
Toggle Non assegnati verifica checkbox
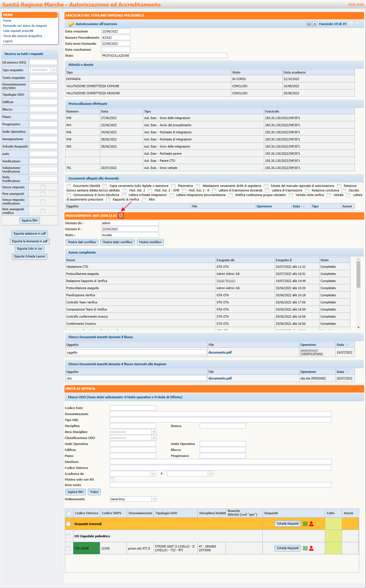pyautogui.click(x=43, y=211)
